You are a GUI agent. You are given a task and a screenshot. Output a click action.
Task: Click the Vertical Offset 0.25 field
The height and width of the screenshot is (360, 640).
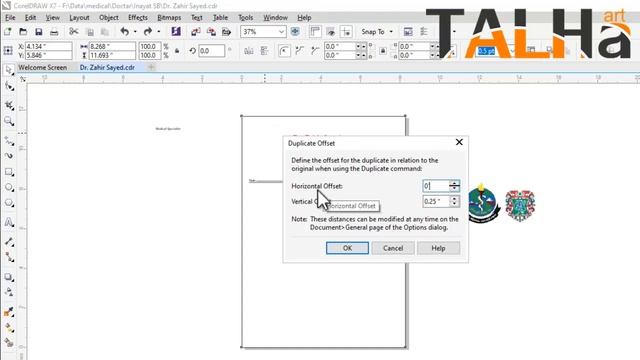coord(436,201)
